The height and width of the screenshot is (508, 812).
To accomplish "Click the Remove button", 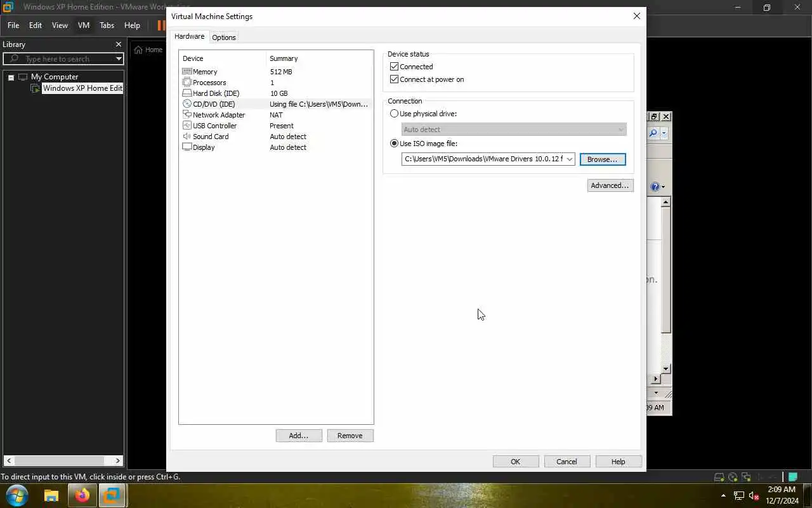I will pyautogui.click(x=350, y=436).
